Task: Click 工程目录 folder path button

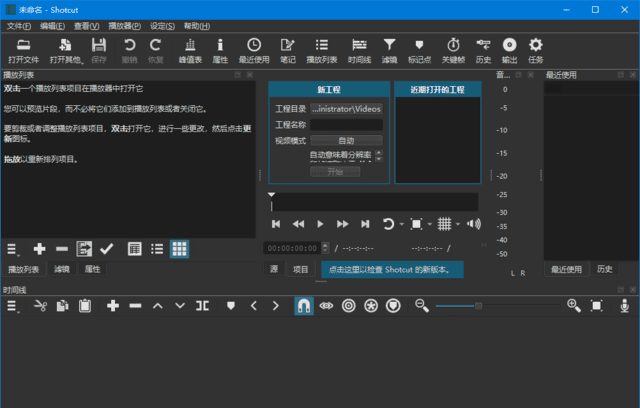Action: click(347, 109)
